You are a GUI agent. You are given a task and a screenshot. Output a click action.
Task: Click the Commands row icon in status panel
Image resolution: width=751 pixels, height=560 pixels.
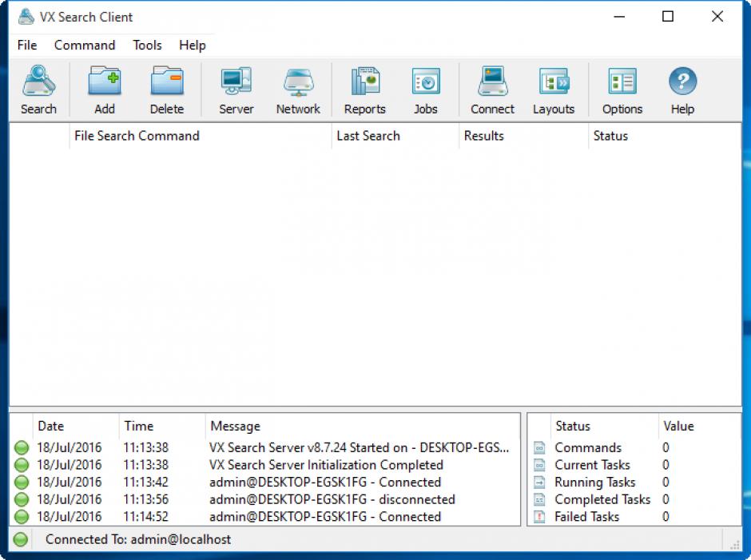[539, 448]
